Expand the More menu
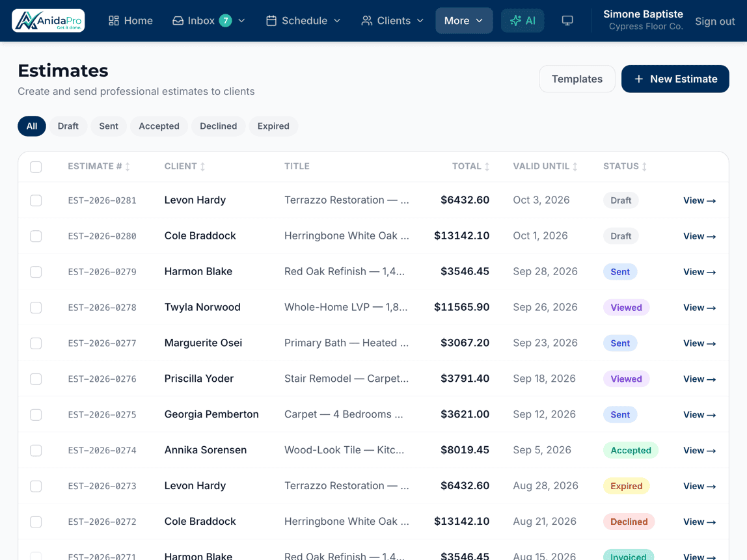The image size is (747, 560). point(463,20)
